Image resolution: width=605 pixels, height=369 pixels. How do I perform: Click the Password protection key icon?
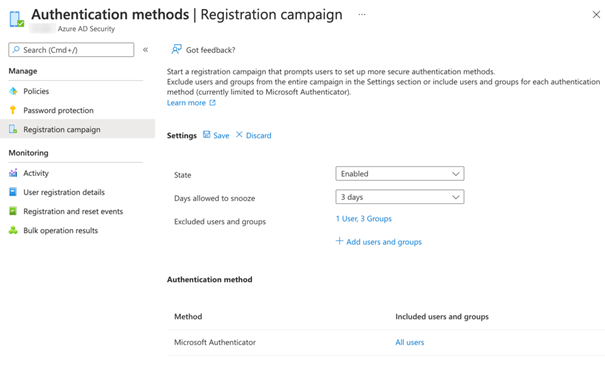pos(13,110)
